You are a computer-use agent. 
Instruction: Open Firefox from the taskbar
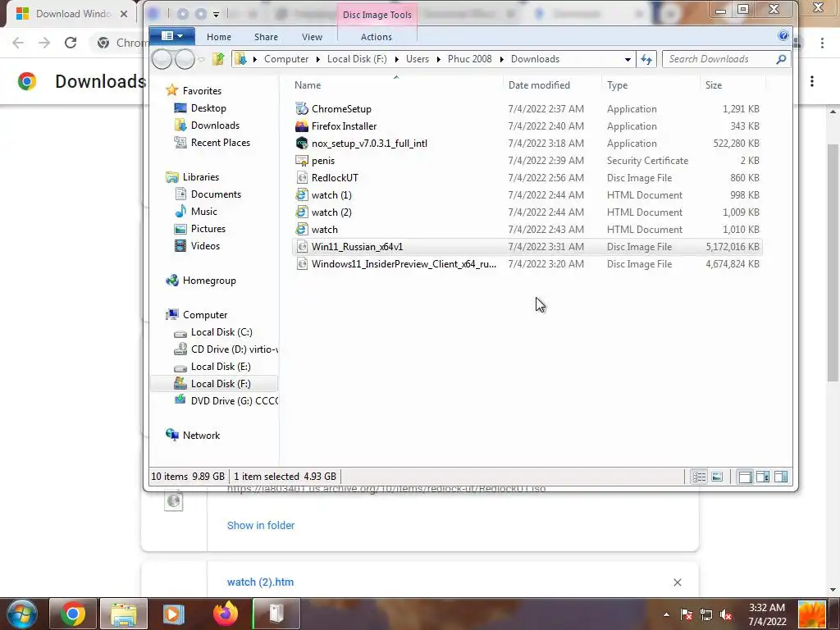click(225, 614)
